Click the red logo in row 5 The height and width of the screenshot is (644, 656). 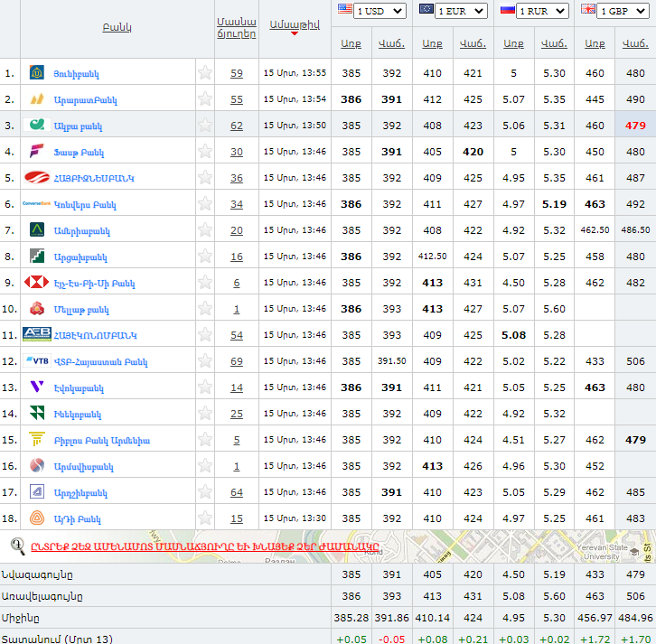(x=37, y=177)
